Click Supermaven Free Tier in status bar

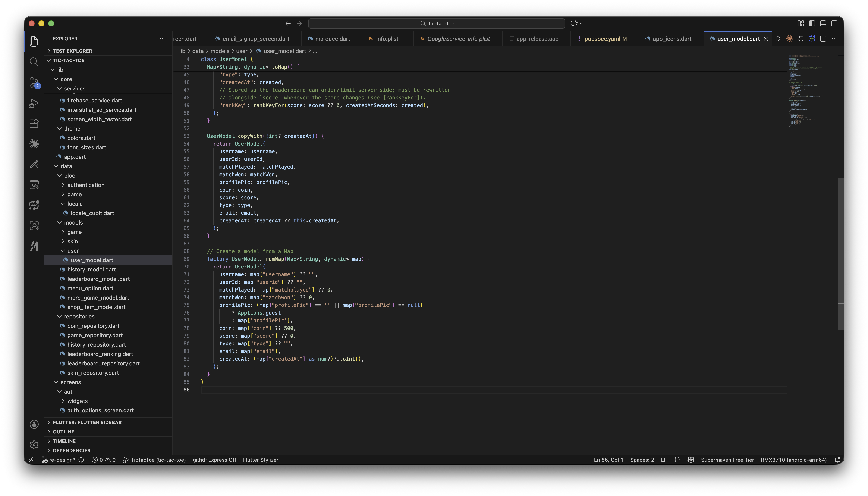[727, 460]
